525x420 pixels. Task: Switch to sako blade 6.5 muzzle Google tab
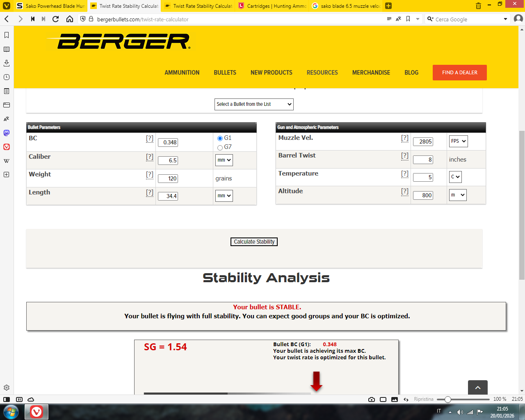[346, 6]
